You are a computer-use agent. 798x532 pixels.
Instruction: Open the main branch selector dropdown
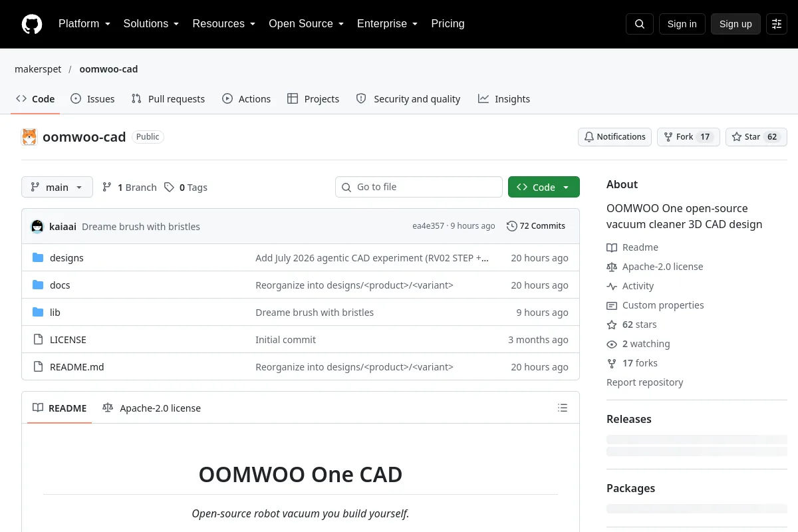coord(57,188)
